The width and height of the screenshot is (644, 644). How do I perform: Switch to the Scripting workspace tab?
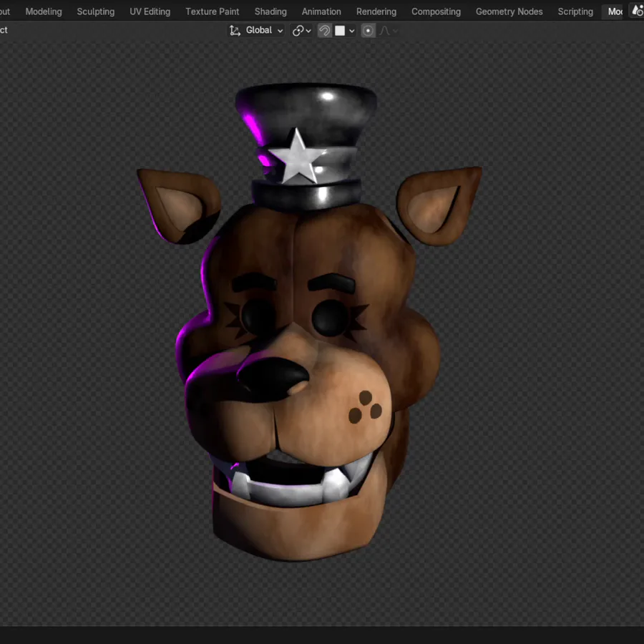click(x=575, y=11)
